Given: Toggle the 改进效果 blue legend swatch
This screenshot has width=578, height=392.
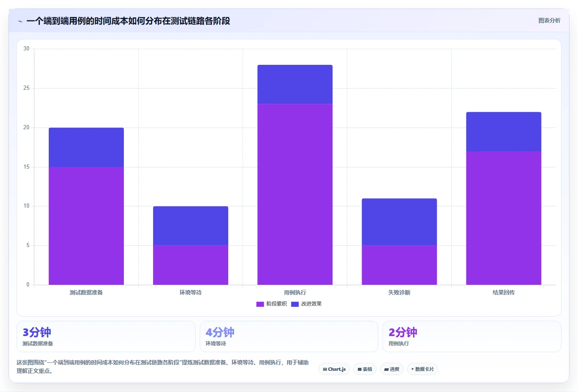Looking at the screenshot, I should pyautogui.click(x=295, y=304).
